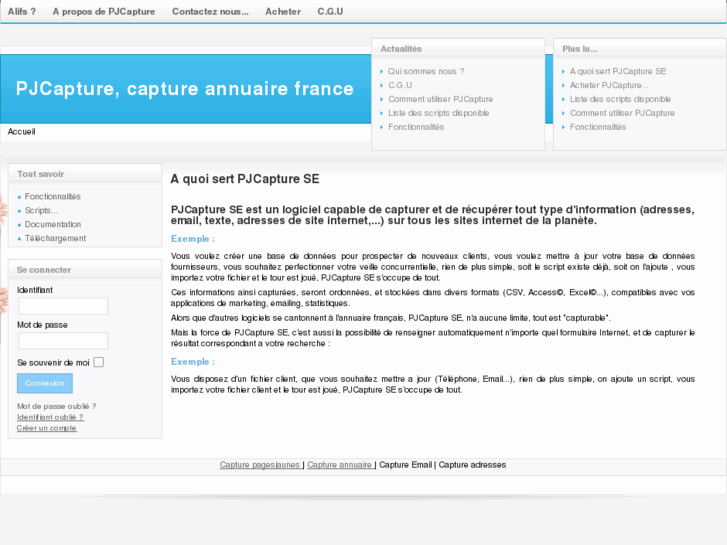Open 'Capture annuaire' footer link

[340, 465]
